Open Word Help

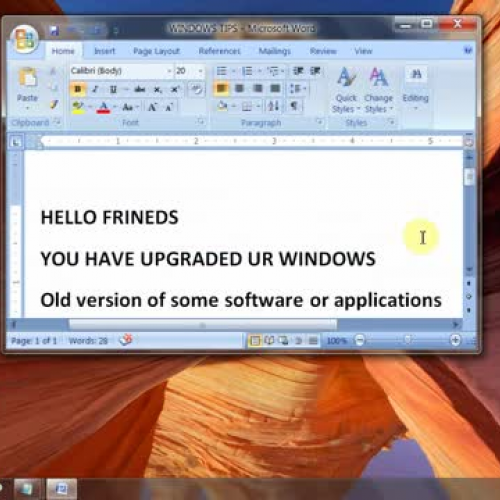tap(468, 50)
